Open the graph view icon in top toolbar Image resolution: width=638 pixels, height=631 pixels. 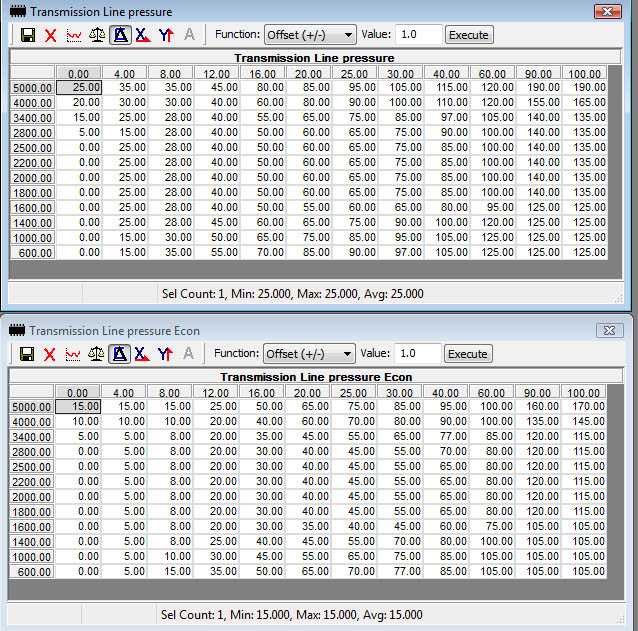[x=74, y=35]
